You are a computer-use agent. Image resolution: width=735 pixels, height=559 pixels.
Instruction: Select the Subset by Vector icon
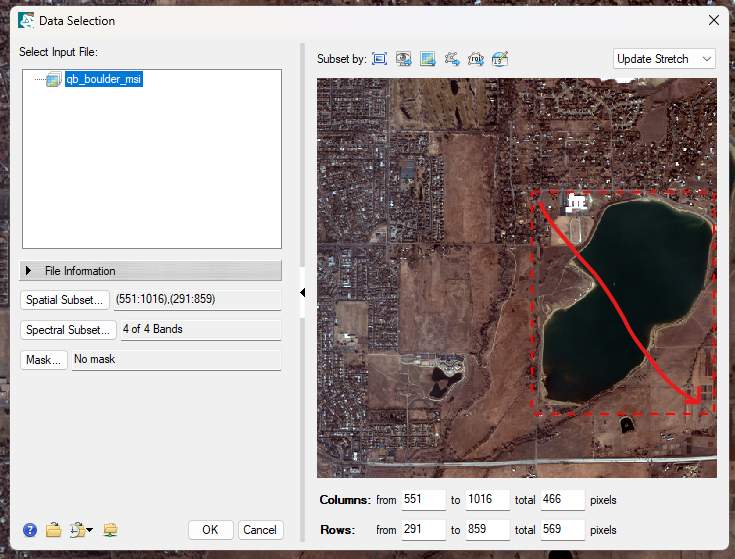[452, 59]
